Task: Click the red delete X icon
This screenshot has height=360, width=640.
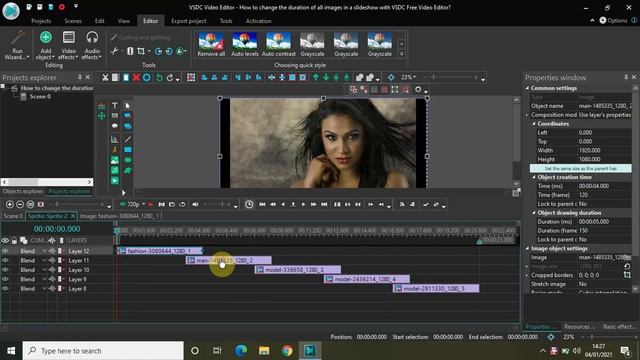Action: [x=136, y=78]
